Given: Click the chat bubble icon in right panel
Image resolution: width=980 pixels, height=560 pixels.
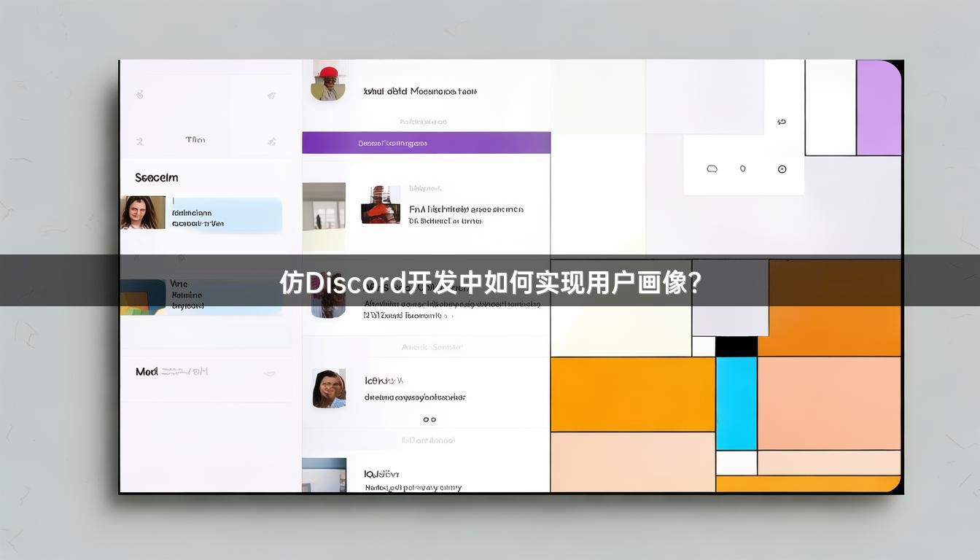Looking at the screenshot, I should 712,168.
